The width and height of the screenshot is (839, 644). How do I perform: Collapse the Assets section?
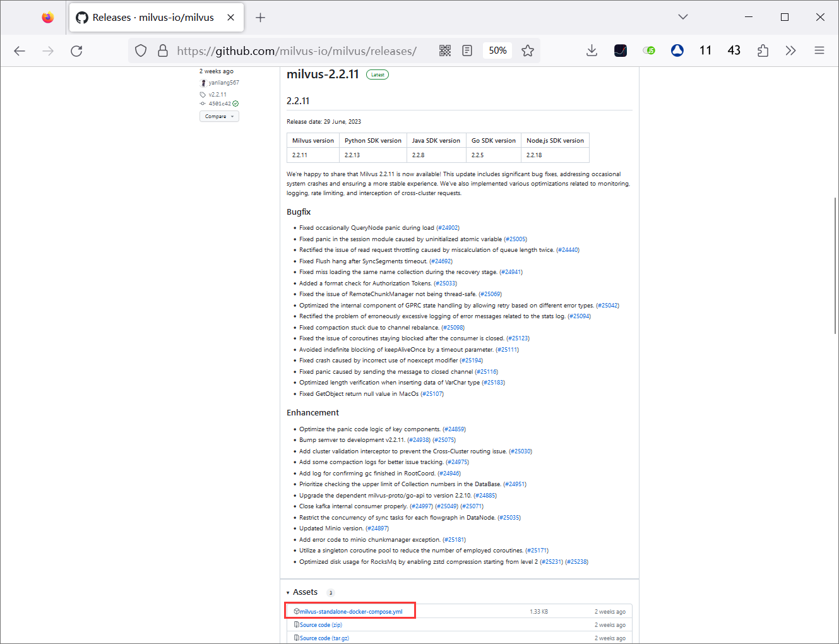pos(302,592)
